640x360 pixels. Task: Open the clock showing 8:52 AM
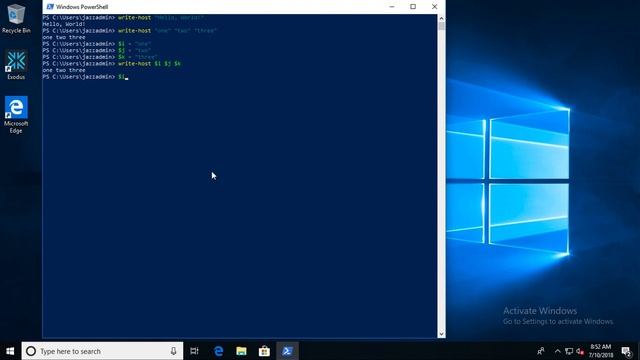tap(601, 351)
